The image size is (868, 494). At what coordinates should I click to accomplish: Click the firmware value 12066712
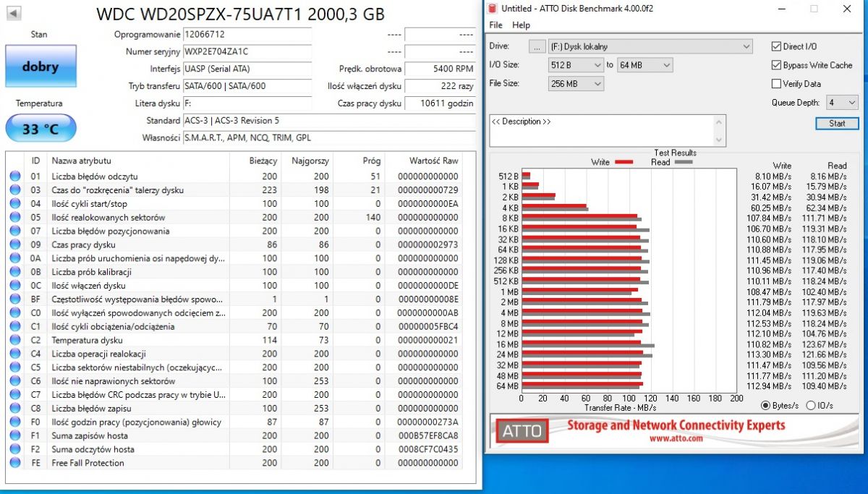click(x=247, y=34)
